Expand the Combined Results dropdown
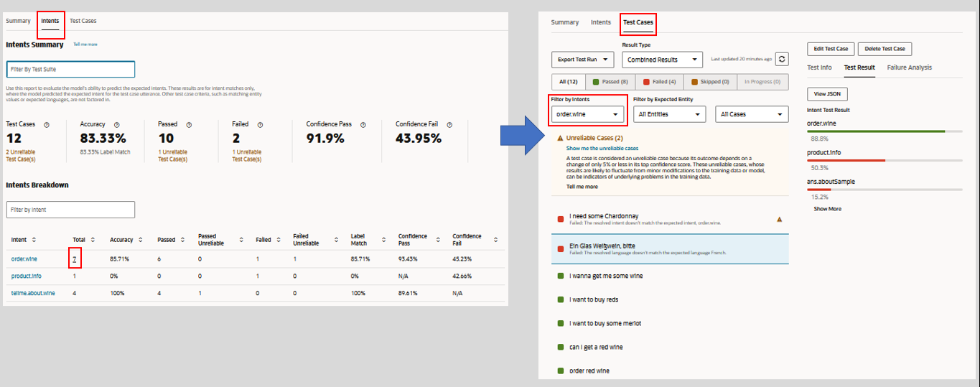Screen dimensions: 980x387 point(662,60)
